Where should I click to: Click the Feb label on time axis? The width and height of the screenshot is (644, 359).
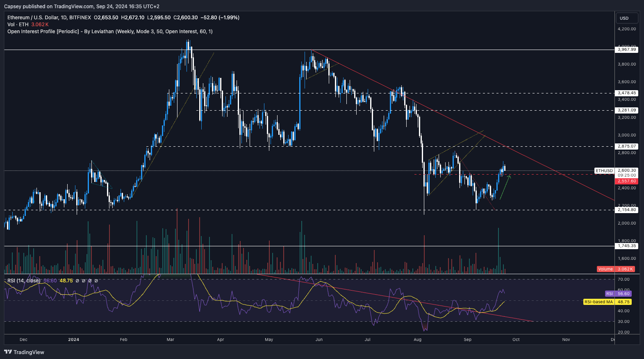123,340
